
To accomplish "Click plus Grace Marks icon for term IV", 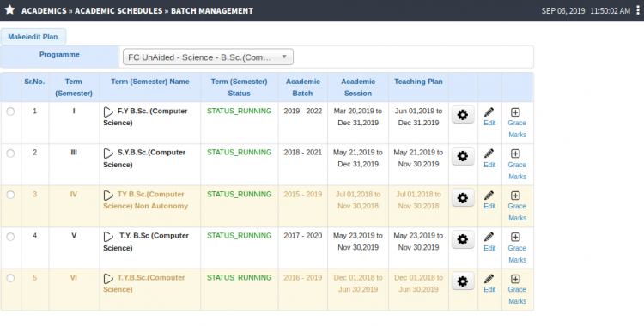I will coord(515,196).
